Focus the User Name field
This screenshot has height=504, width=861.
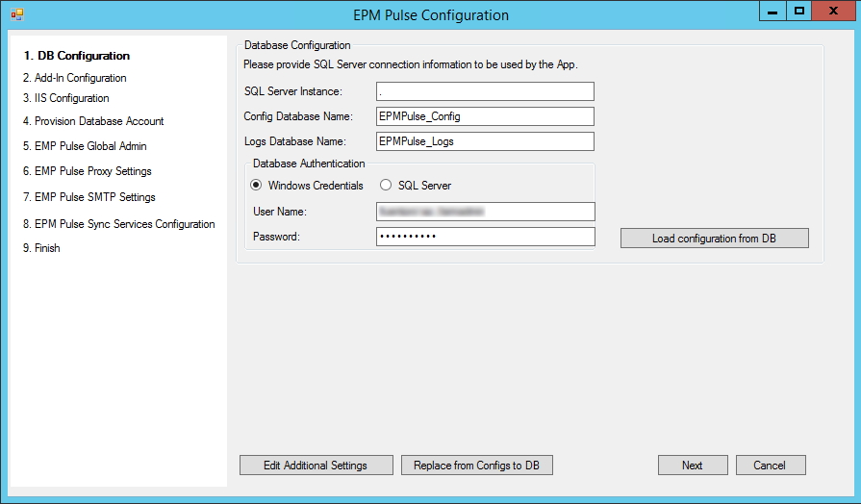[486, 212]
